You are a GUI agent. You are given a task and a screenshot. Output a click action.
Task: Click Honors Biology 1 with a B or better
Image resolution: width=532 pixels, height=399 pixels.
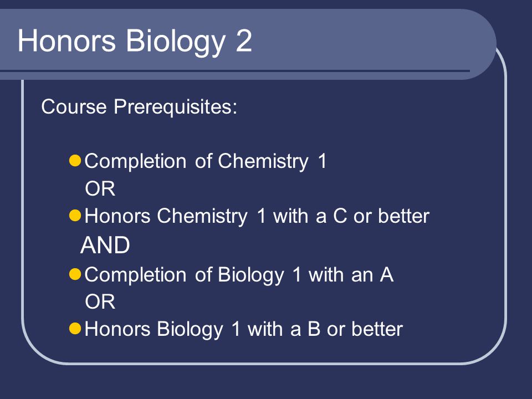[244, 329]
